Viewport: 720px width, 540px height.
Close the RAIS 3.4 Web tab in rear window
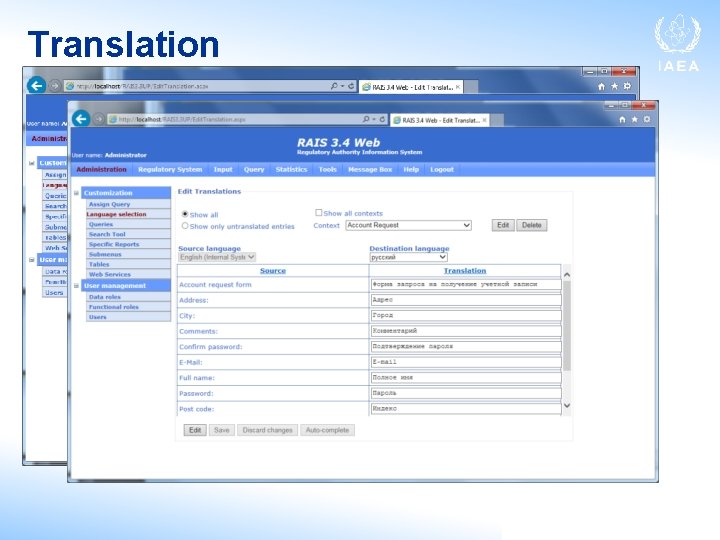458,87
